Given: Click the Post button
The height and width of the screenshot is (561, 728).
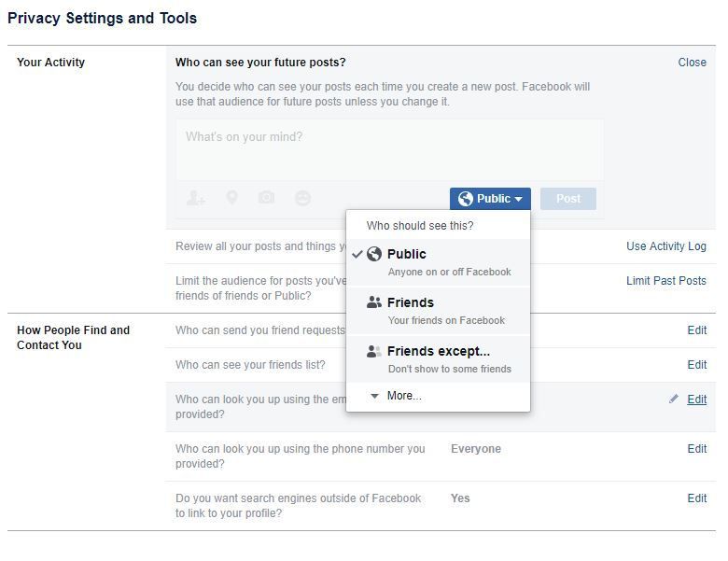Looking at the screenshot, I should click(x=568, y=199).
